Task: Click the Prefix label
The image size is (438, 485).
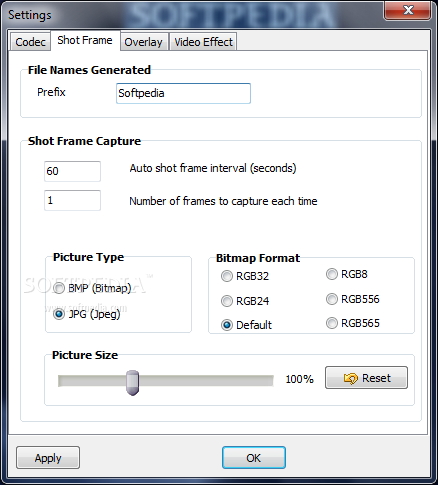Action: pyautogui.click(x=51, y=92)
